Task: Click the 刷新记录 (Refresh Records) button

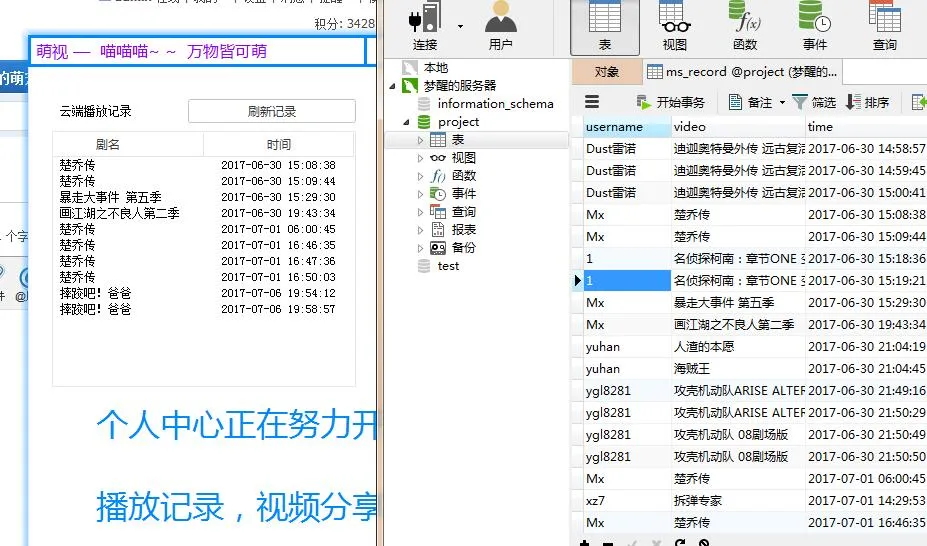Action: coord(271,111)
